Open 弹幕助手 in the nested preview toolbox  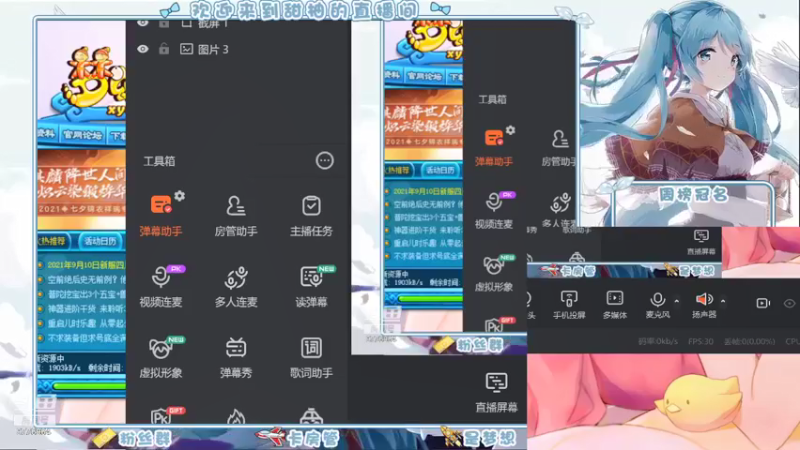coord(493,147)
